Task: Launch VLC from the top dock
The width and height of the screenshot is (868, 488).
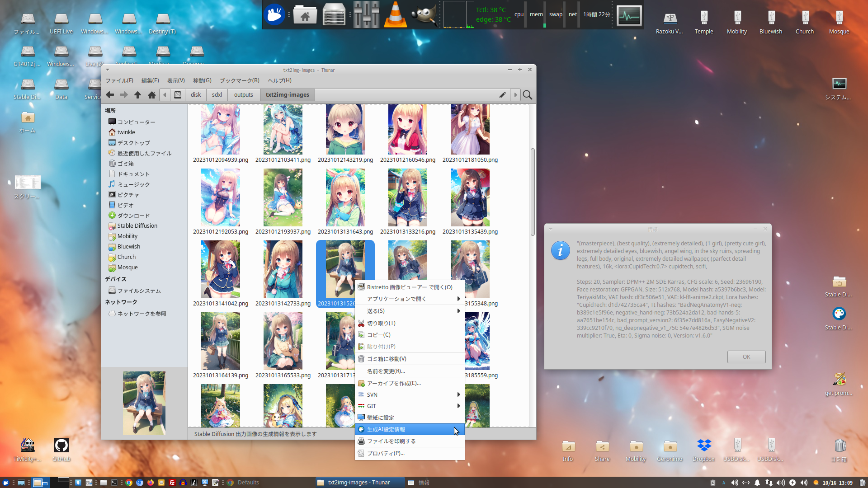Action: pyautogui.click(x=395, y=15)
